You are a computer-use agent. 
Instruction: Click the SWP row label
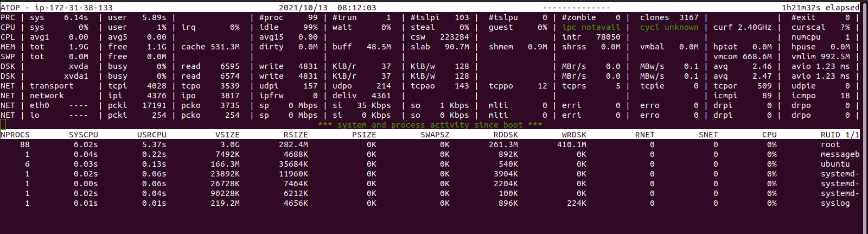[x=8, y=56]
